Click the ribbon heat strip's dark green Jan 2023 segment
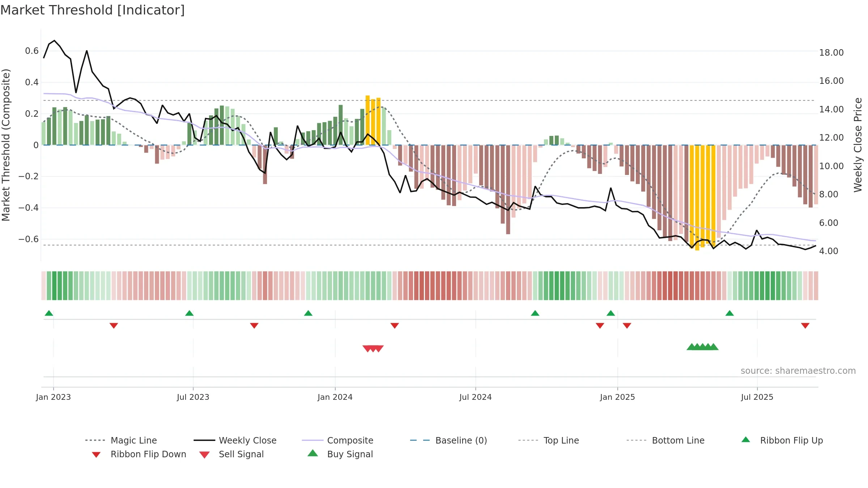868x488 pixels. (54, 286)
